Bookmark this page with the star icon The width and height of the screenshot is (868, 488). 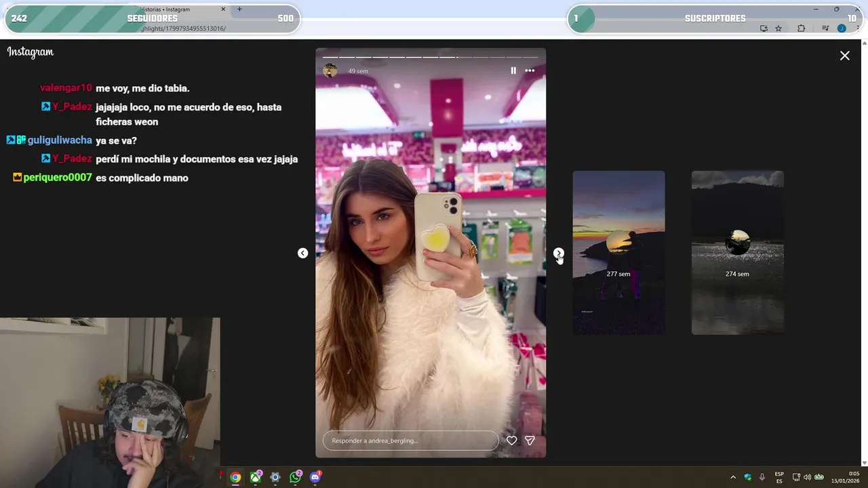pos(778,28)
